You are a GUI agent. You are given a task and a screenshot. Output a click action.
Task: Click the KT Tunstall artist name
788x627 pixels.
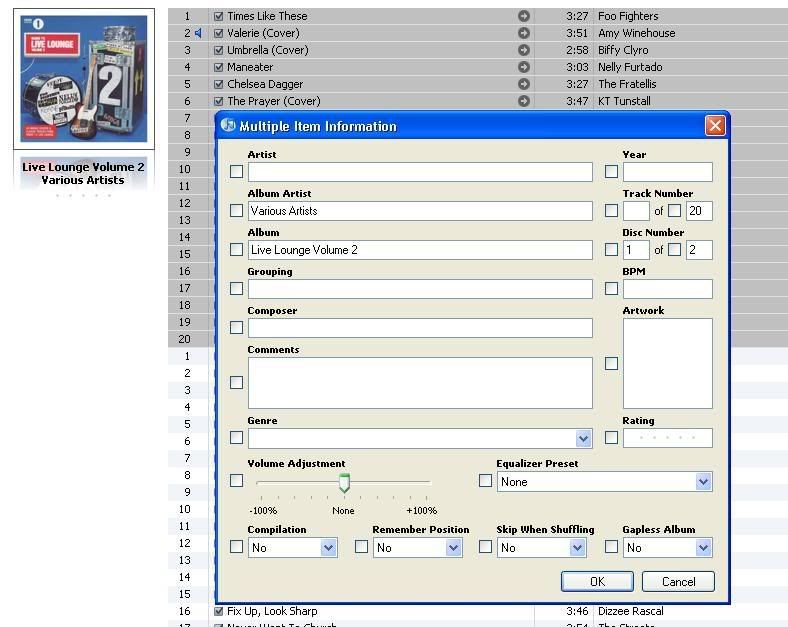click(x=624, y=101)
